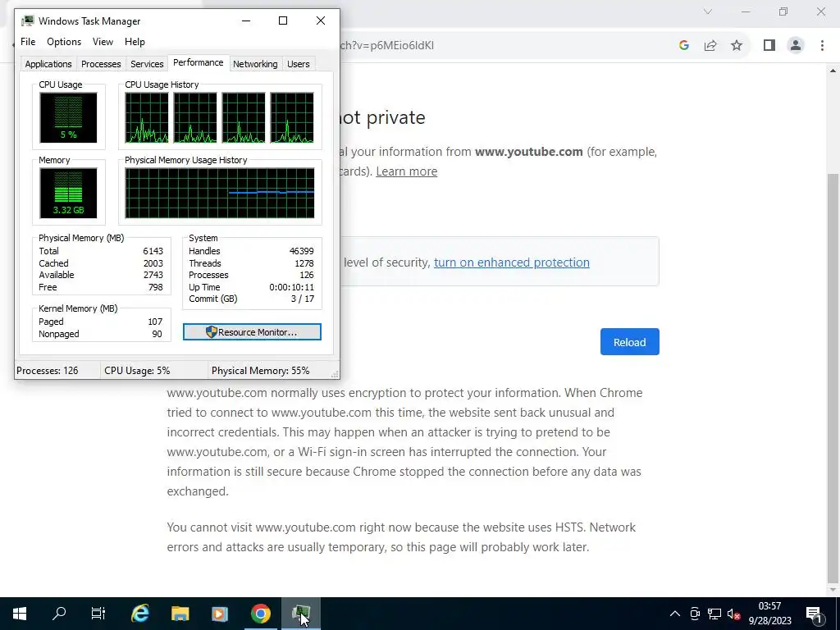Click the Task Manager title bar icon
Viewport: 840px width, 630px height.
pos(28,21)
